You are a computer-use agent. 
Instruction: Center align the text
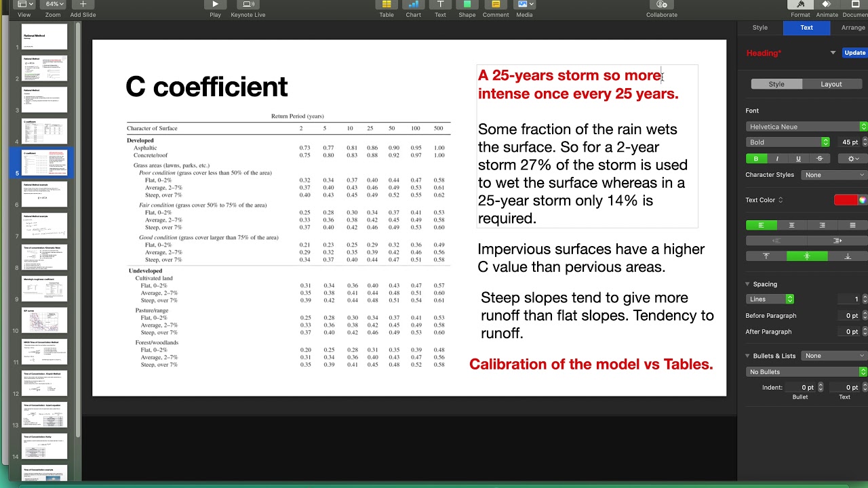coord(791,225)
